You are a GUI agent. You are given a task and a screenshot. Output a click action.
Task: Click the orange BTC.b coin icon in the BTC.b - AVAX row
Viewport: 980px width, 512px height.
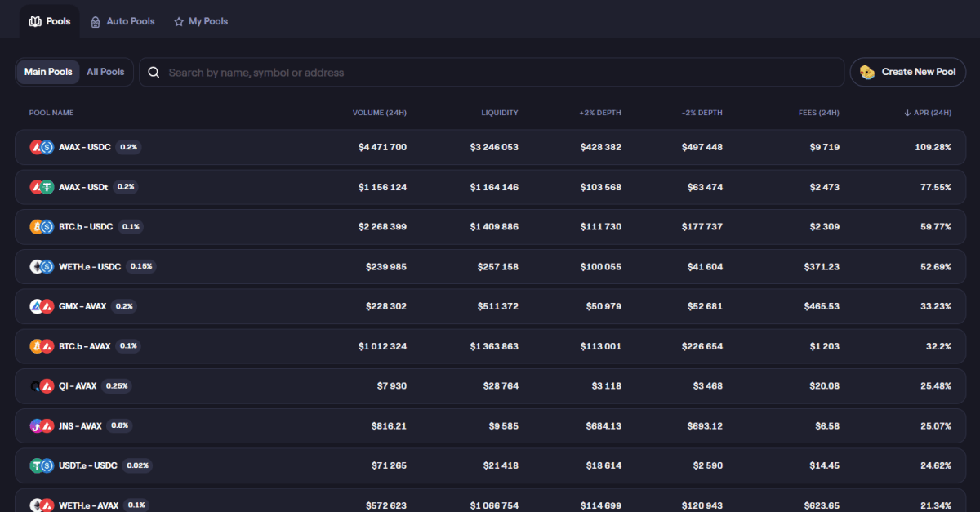coord(36,346)
